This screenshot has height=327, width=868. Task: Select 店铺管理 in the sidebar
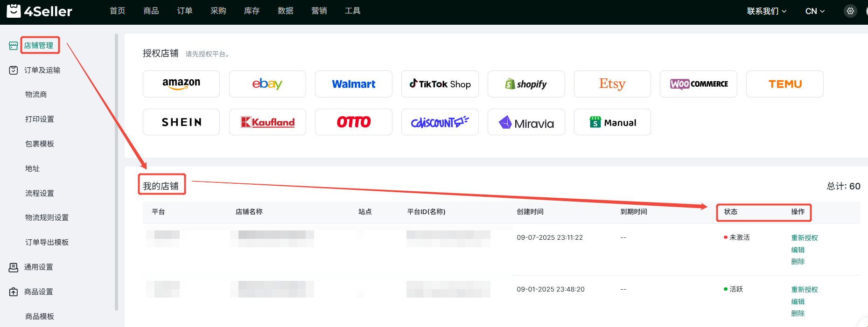[39, 46]
